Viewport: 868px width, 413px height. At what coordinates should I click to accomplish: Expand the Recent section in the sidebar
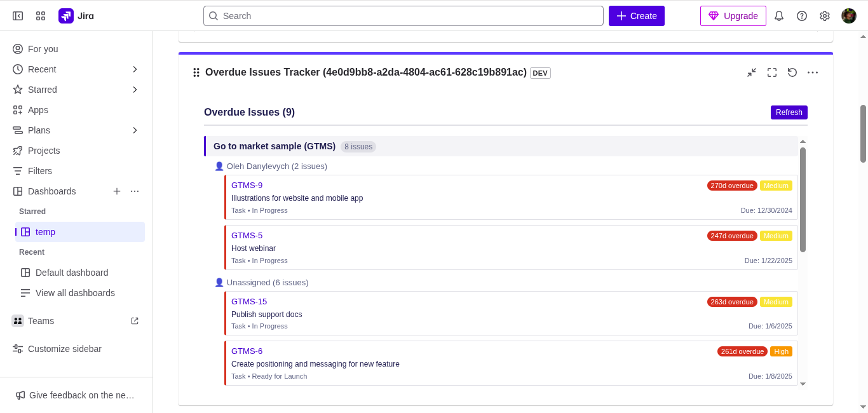pyautogui.click(x=134, y=69)
